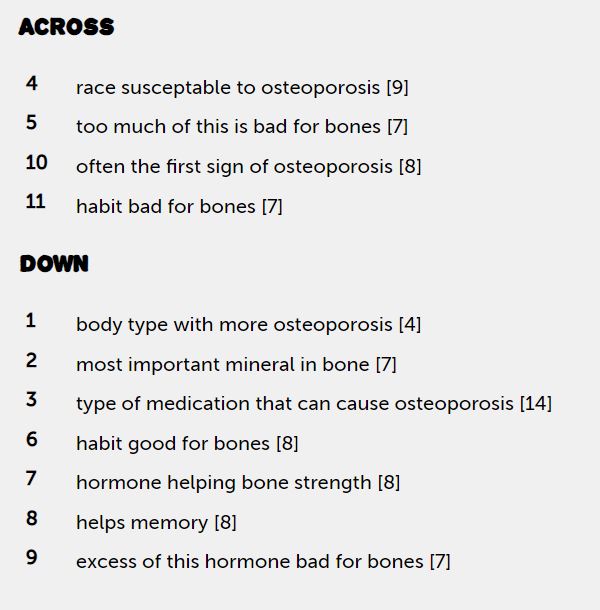The width and height of the screenshot is (600, 610).
Task: Click the ACROSS heading
Action: coord(66,28)
